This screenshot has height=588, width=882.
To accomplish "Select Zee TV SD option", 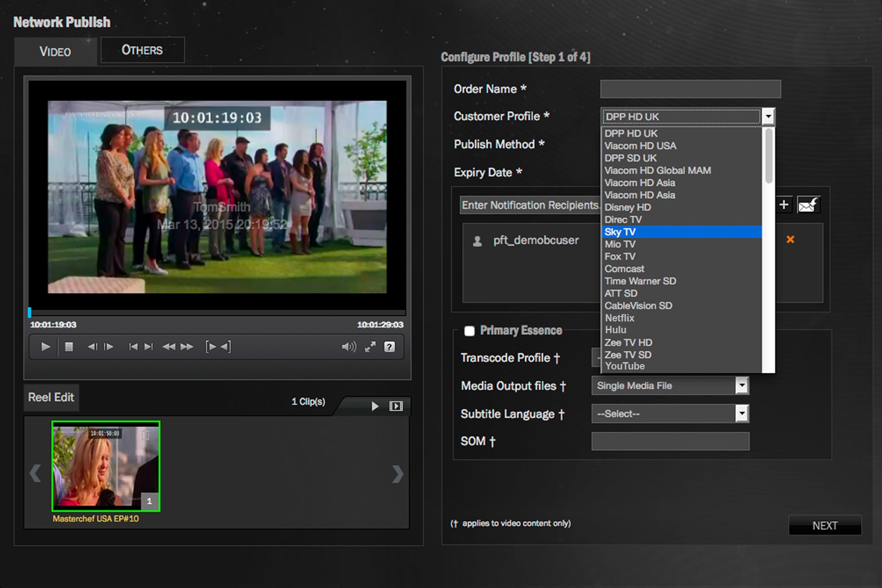I will pos(682,355).
